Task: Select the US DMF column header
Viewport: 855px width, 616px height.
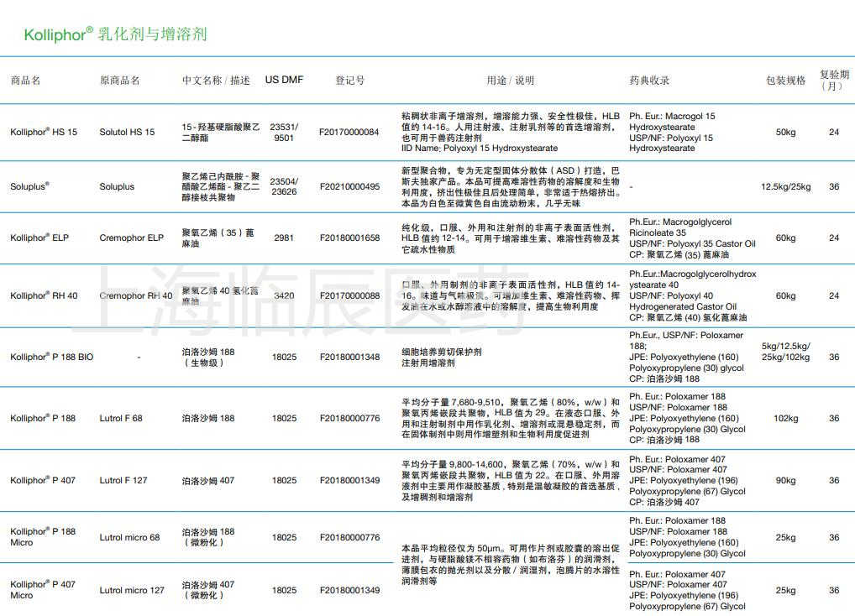Action: click(284, 80)
